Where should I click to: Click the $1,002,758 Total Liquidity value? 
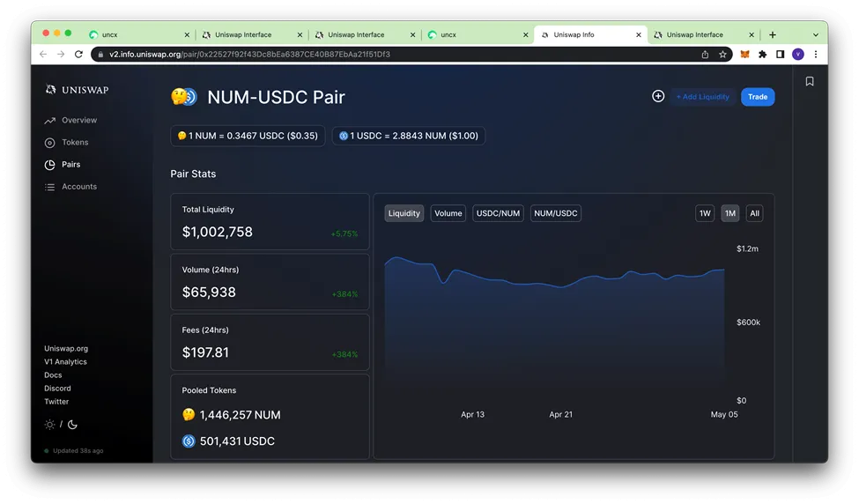pos(218,233)
